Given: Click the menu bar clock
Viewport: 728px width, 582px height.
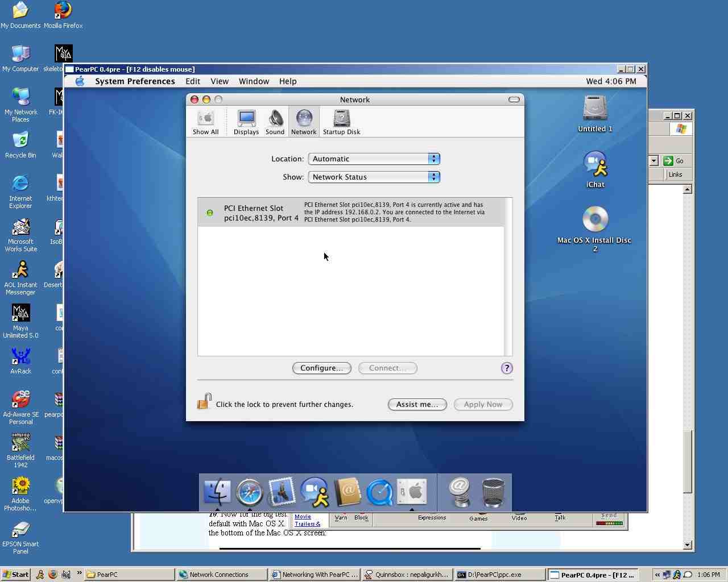Looking at the screenshot, I should pyautogui.click(x=611, y=81).
